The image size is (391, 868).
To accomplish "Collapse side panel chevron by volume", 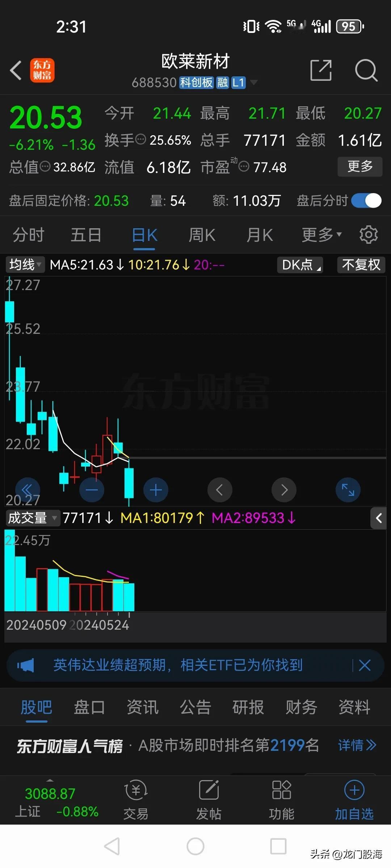I will (379, 518).
